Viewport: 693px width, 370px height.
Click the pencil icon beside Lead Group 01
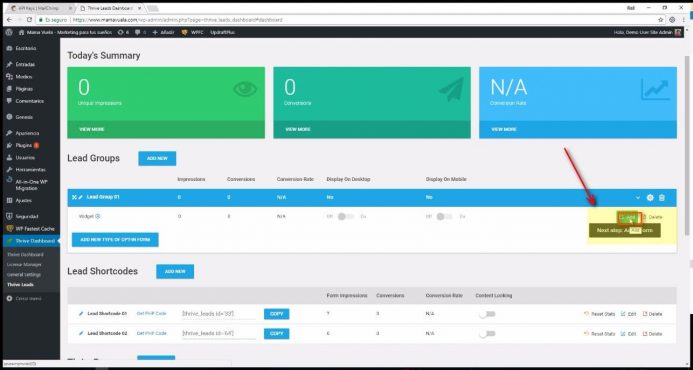pos(80,197)
